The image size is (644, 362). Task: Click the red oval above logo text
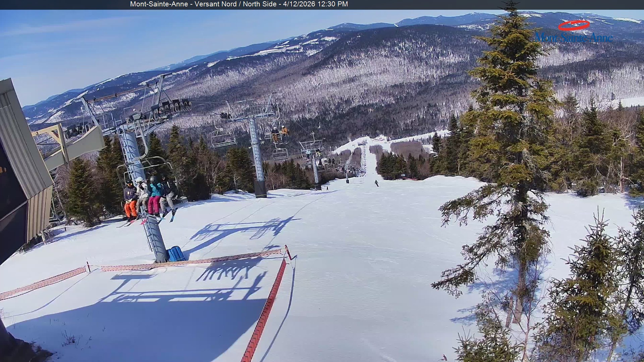(574, 25)
